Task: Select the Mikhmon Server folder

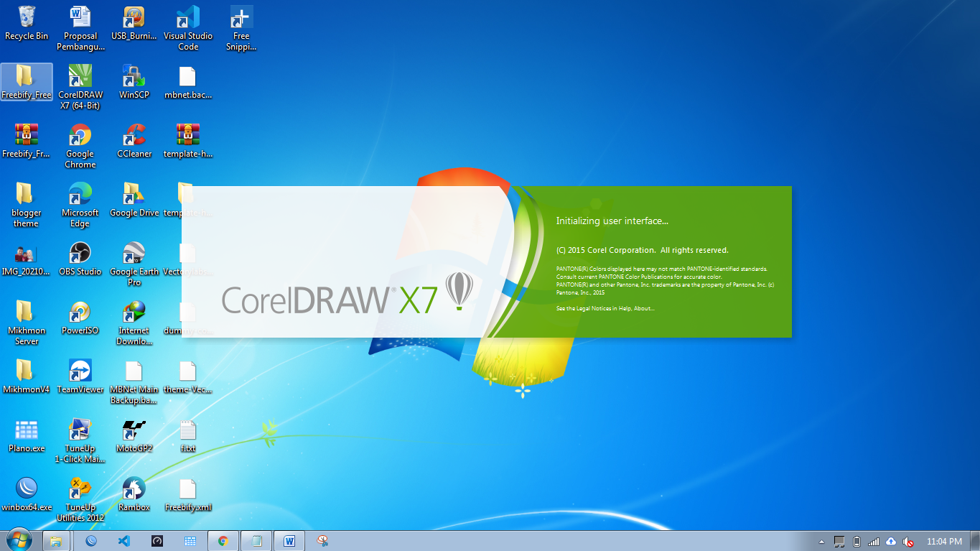Action: 27,323
